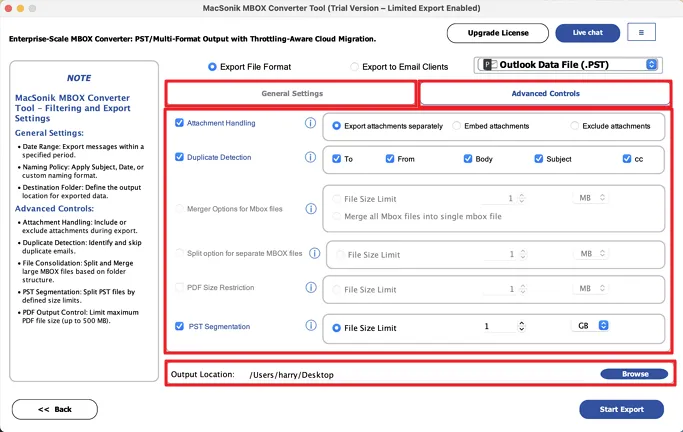Select Export File Format radio
The width and height of the screenshot is (683, 432).
point(212,67)
